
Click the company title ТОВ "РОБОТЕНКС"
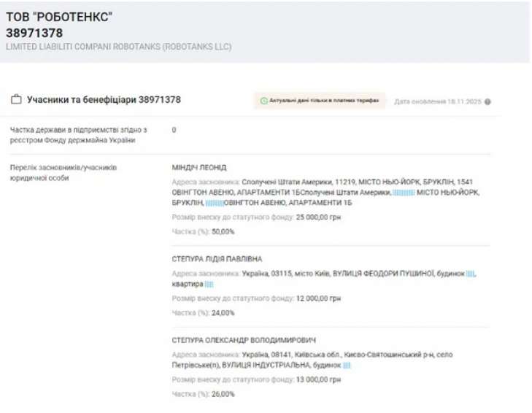click(58, 17)
